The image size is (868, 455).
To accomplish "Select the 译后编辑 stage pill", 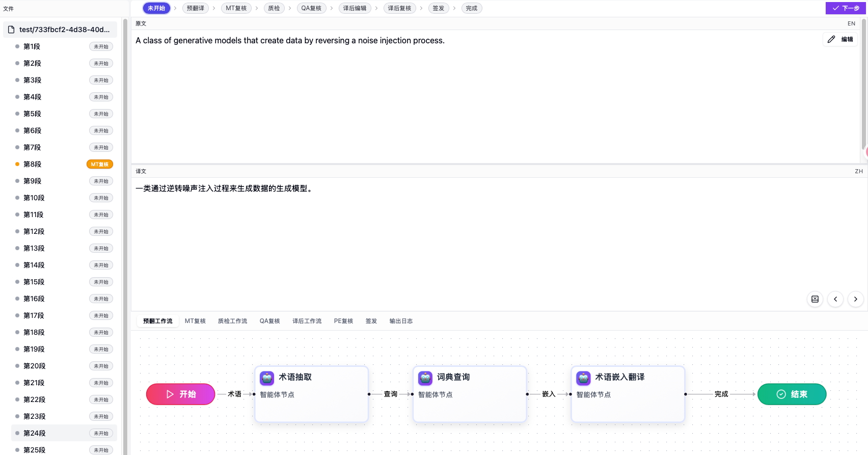I will pyautogui.click(x=355, y=8).
